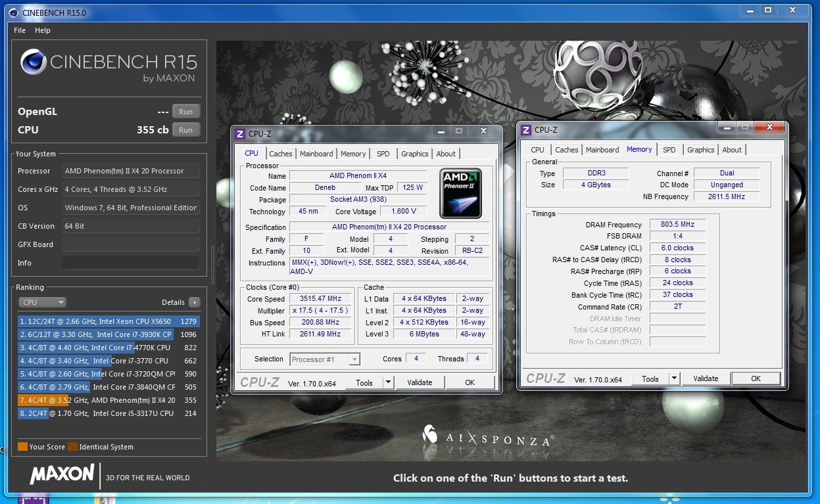Click the Cinebench logo sphere icon
Viewport: 820px width, 504px height.
(x=33, y=62)
